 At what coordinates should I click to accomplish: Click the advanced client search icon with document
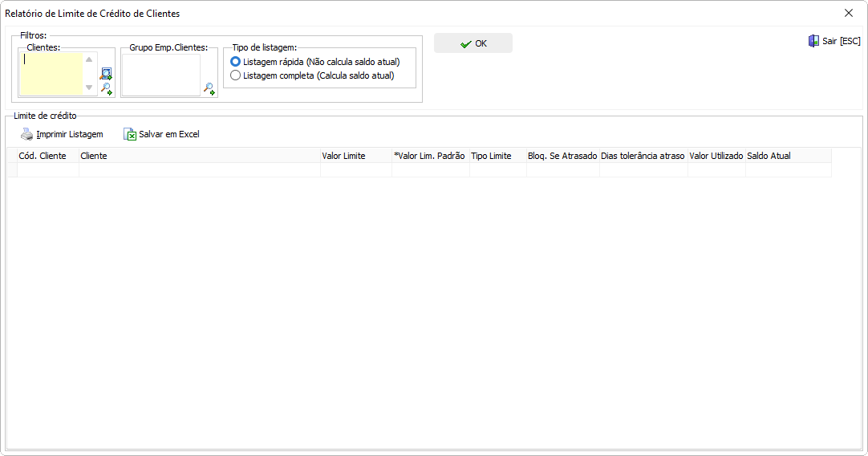[106, 74]
